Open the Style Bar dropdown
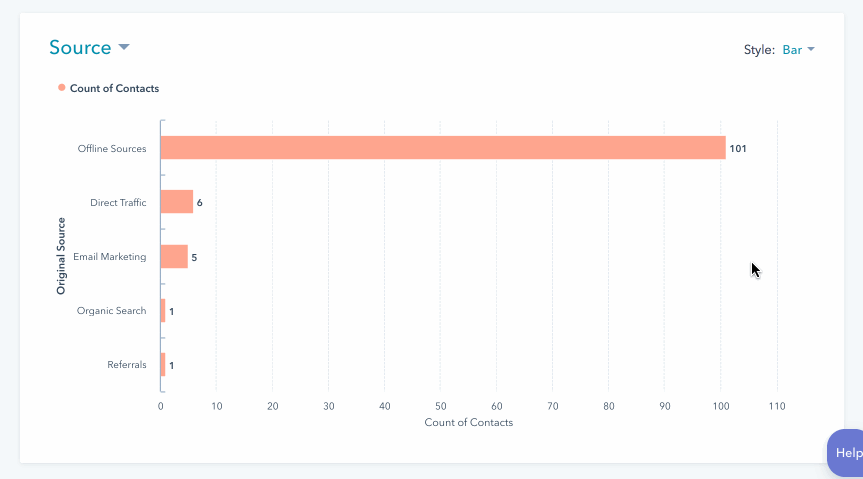This screenshot has height=479, width=863. (x=798, y=50)
